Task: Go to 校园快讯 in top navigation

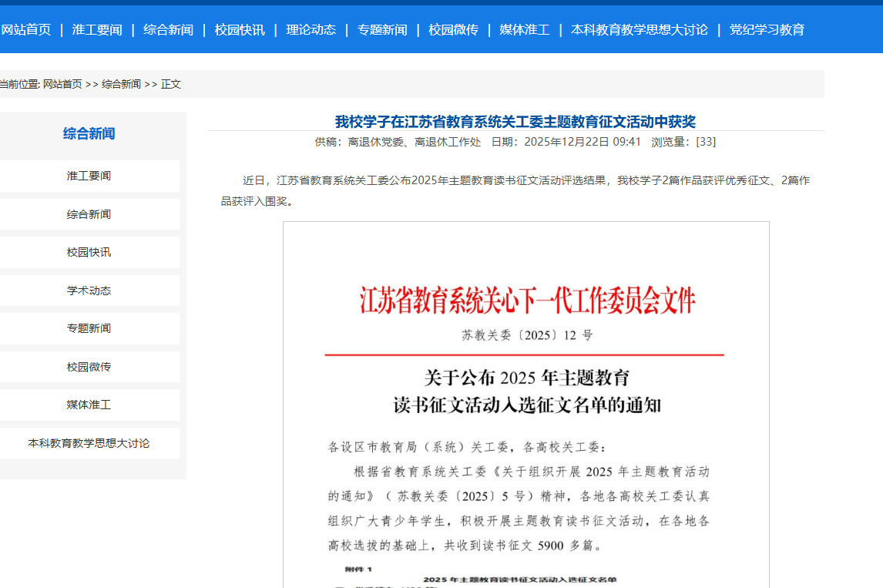Action: [x=240, y=30]
